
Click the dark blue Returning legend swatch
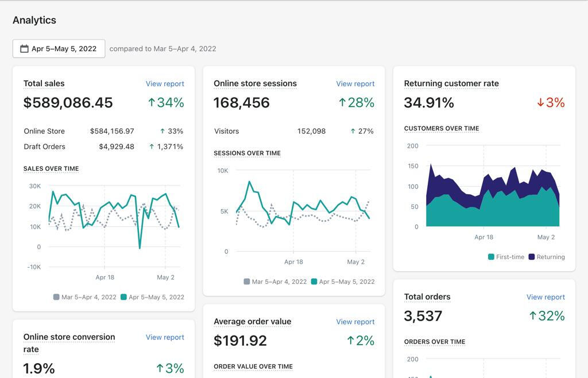click(x=532, y=257)
